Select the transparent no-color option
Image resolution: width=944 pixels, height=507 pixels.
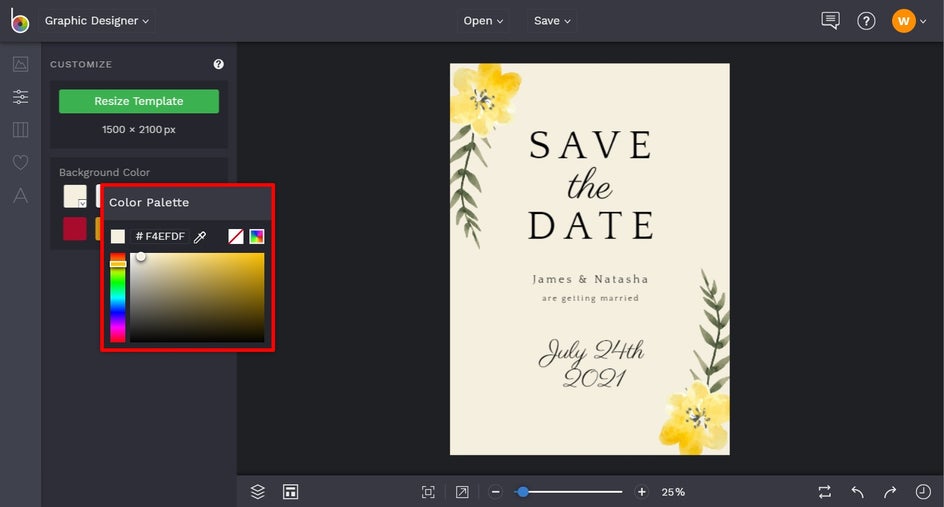pyautogui.click(x=236, y=237)
